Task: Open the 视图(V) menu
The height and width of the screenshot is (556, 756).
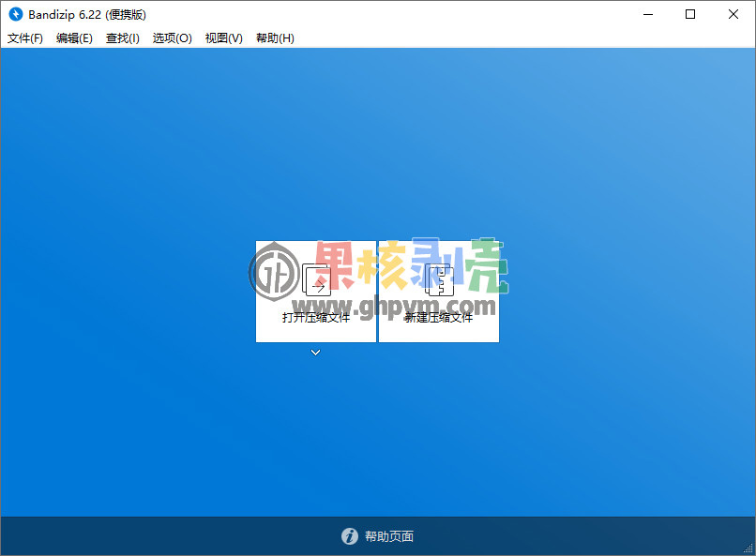Action: pos(223,38)
